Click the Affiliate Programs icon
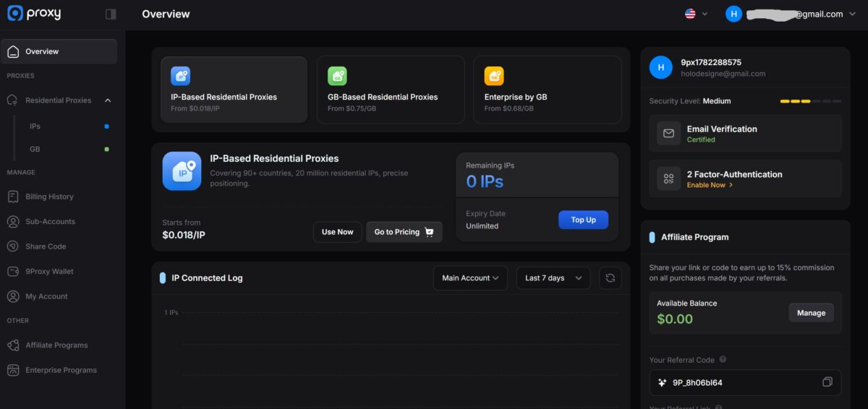 13,345
